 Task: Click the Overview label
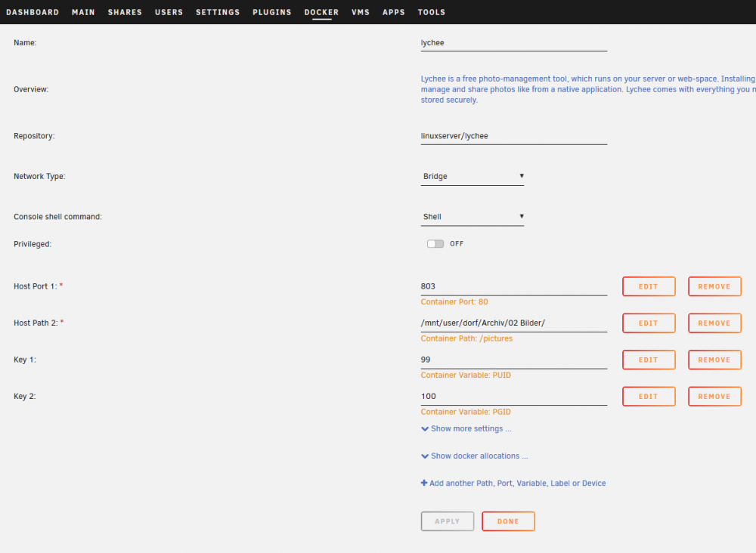pos(31,90)
